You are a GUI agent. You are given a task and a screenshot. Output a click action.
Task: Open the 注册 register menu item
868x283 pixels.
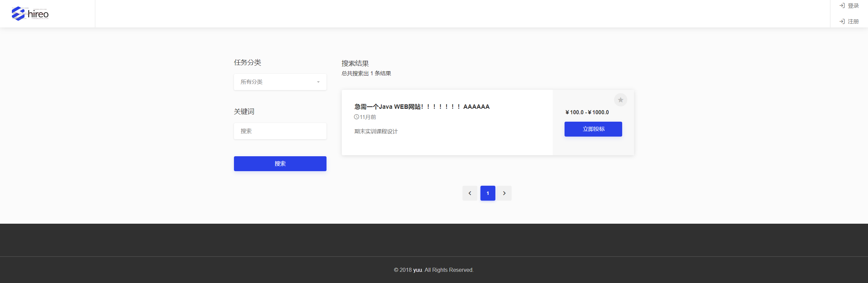point(853,22)
